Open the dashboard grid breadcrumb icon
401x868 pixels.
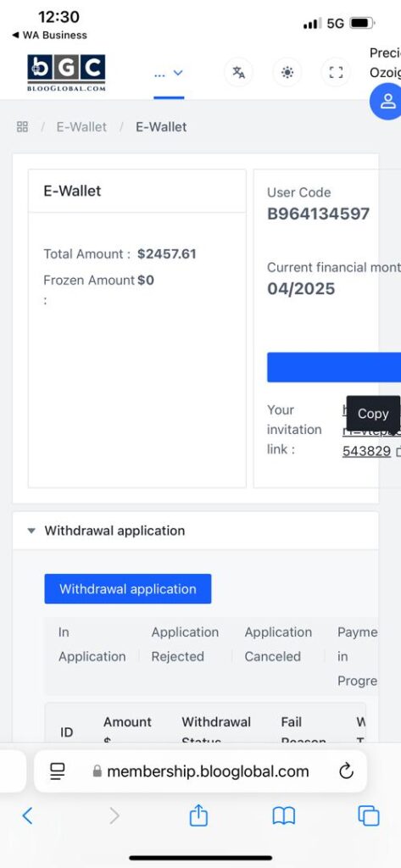pos(22,127)
